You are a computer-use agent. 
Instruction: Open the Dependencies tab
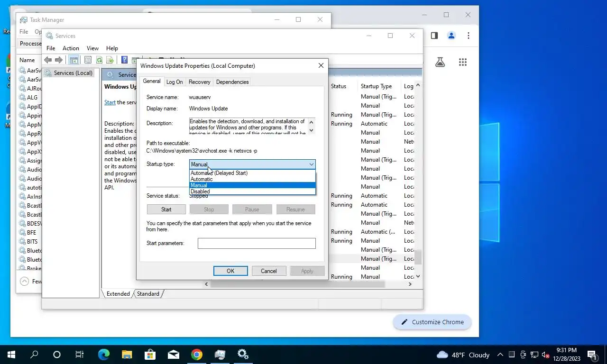click(x=232, y=82)
